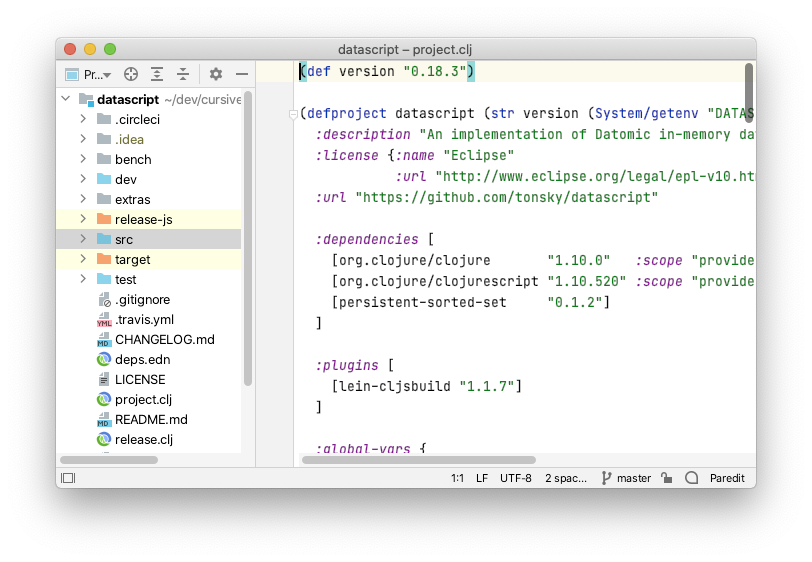Expand the bench folder

(83, 158)
